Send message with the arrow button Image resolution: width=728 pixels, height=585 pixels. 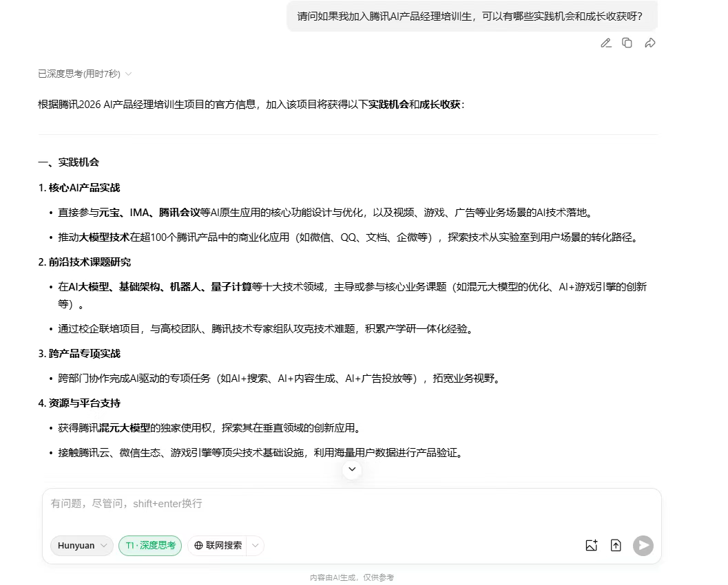pyautogui.click(x=643, y=546)
